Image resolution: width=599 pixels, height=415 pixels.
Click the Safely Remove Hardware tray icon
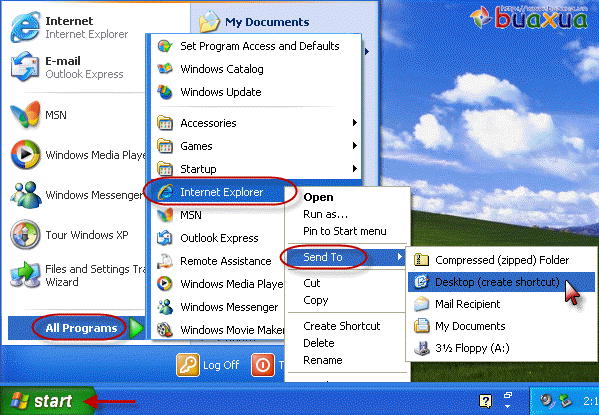(x=565, y=400)
